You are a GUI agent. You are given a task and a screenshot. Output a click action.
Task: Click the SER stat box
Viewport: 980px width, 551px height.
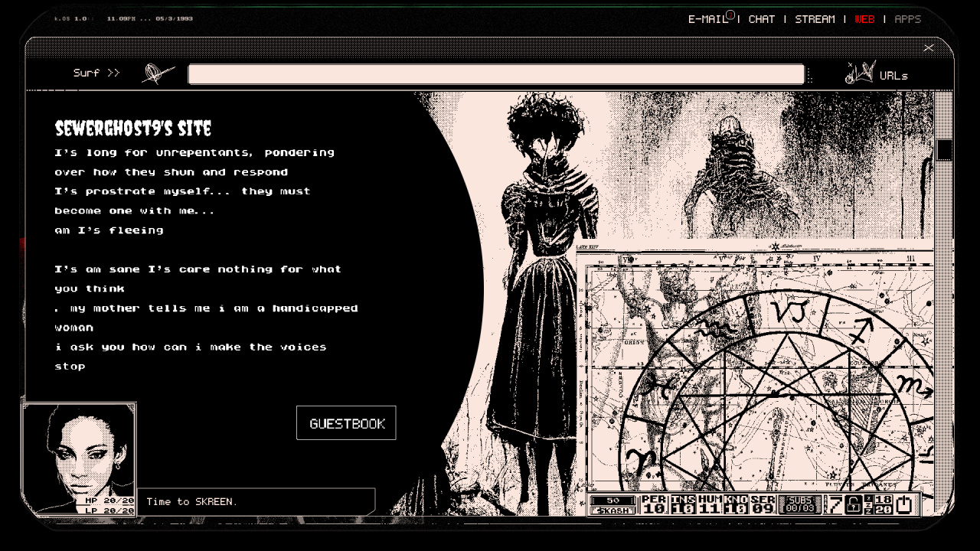(763, 504)
